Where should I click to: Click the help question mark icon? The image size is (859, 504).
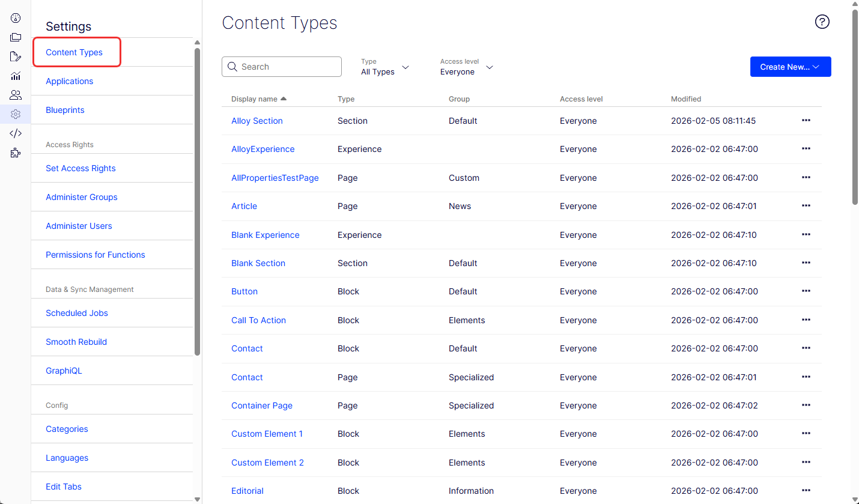click(822, 22)
